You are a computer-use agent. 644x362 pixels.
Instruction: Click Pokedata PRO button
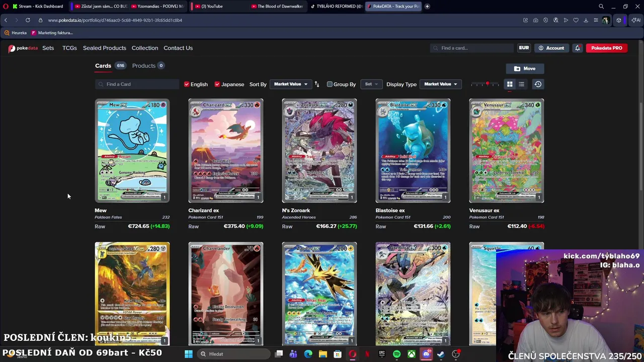tap(607, 48)
